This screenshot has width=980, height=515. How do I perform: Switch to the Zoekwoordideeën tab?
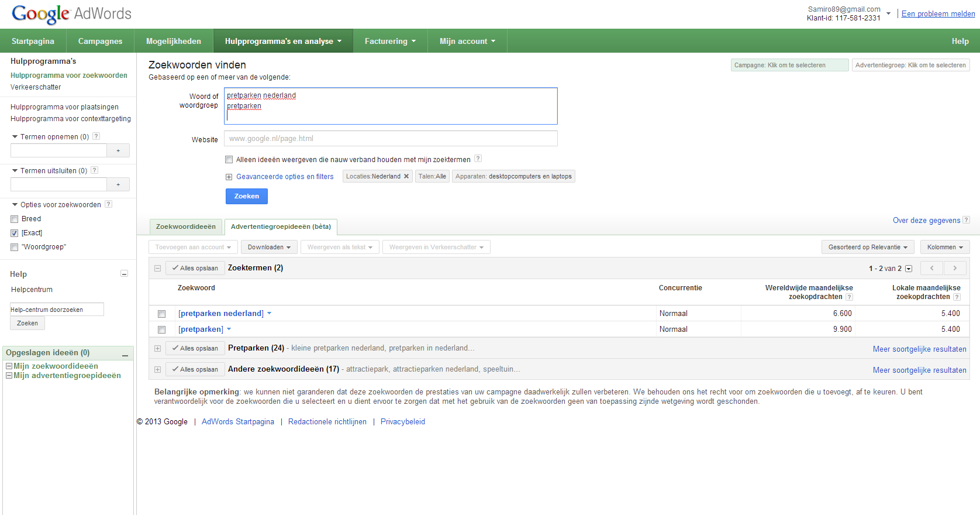click(186, 226)
